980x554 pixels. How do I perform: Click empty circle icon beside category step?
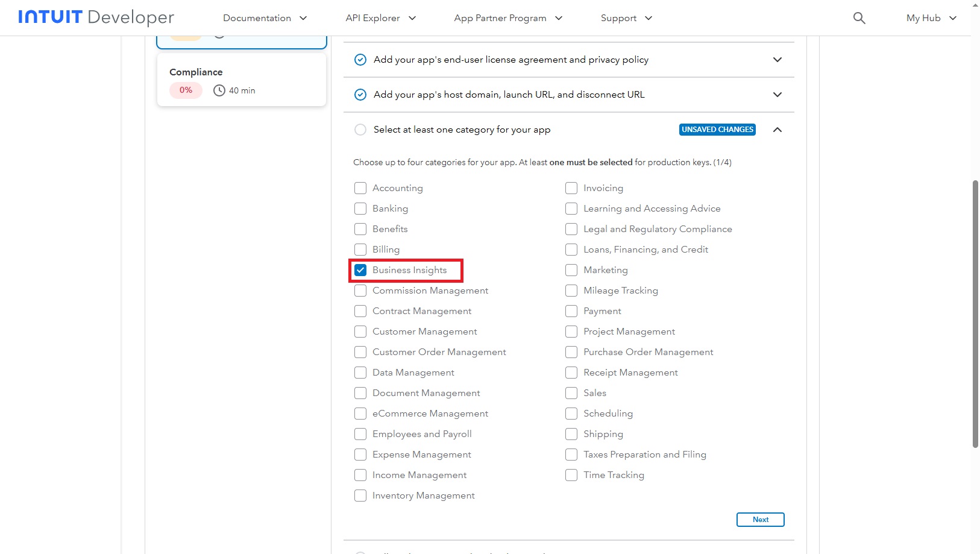(x=360, y=130)
